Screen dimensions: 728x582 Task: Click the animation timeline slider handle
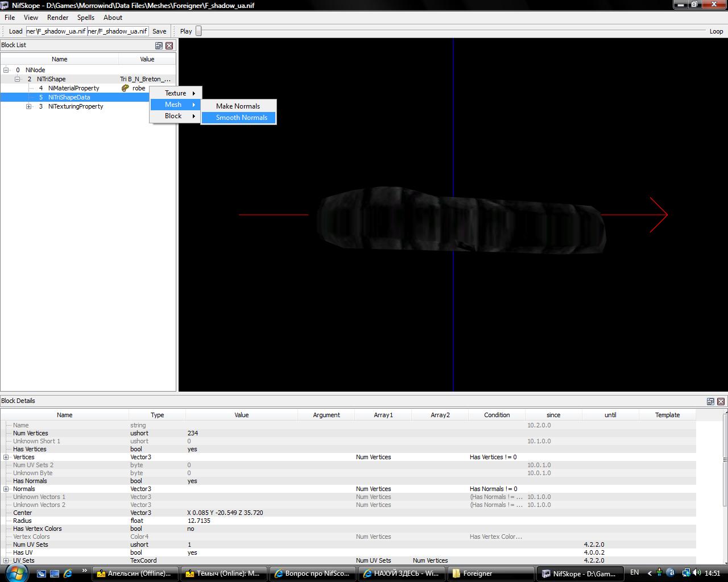[x=198, y=31]
